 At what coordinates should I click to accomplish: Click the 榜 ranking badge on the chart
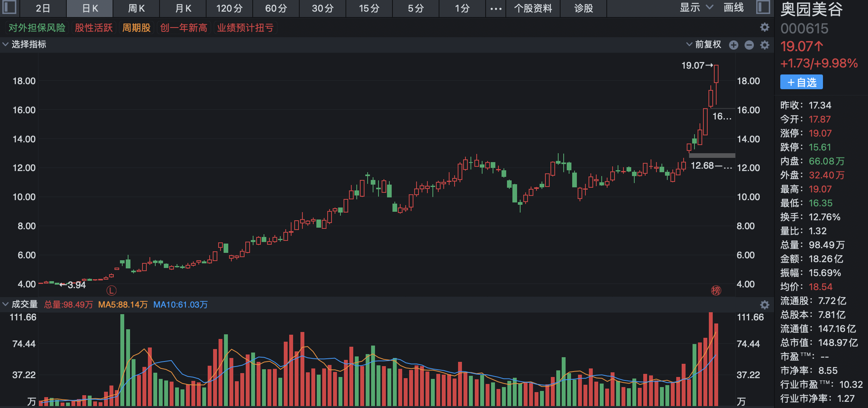[x=716, y=290]
